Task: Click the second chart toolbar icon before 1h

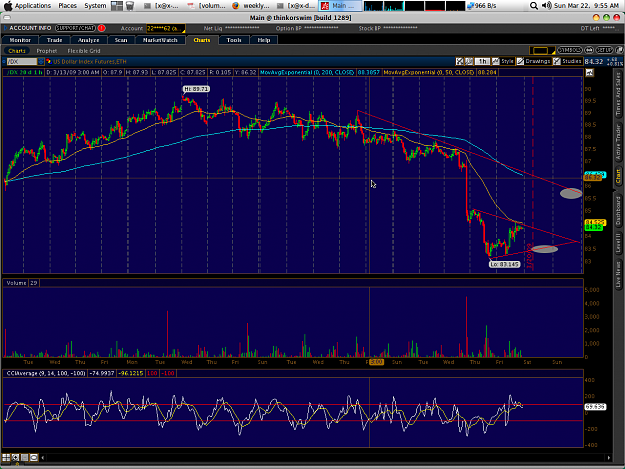Action: [469, 61]
